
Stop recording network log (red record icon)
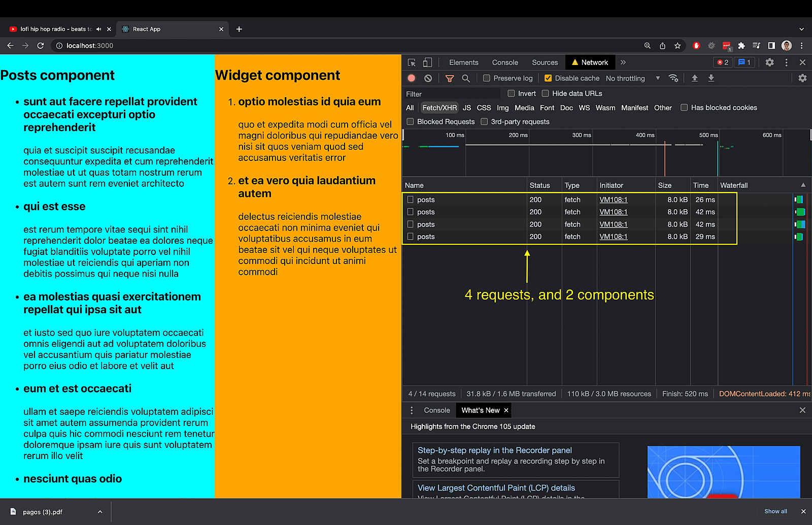click(411, 78)
